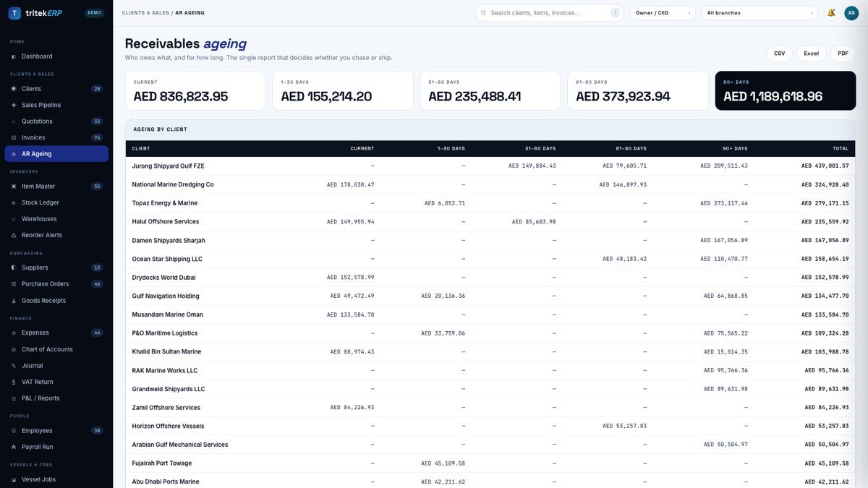Viewport: 868px width, 488px height.
Task: Click the Excel export button
Action: (x=812, y=53)
